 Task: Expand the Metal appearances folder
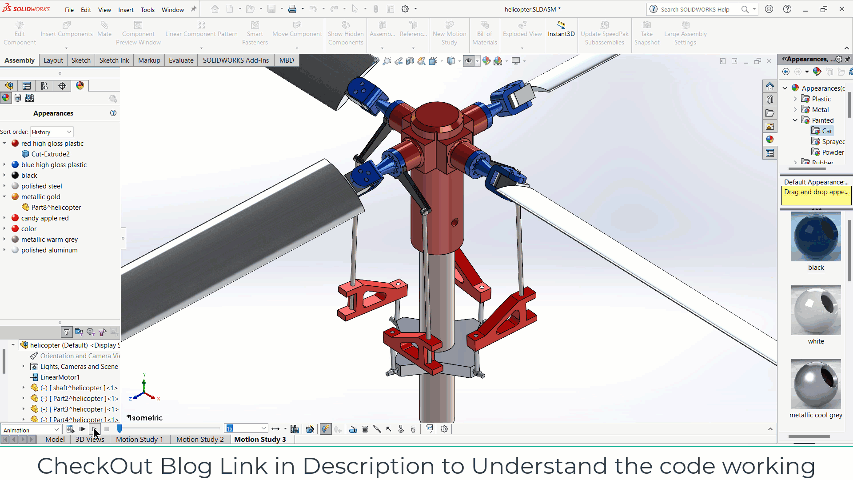[795, 109]
